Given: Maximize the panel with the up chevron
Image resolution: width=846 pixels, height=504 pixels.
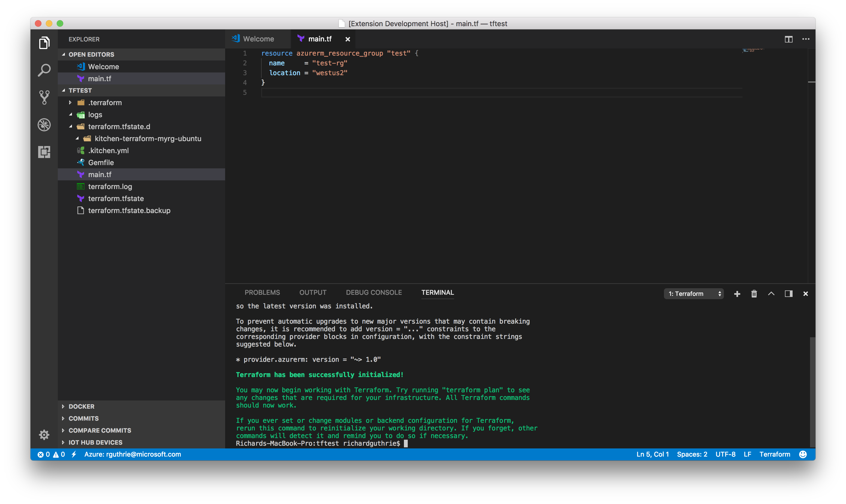Looking at the screenshot, I should (771, 294).
